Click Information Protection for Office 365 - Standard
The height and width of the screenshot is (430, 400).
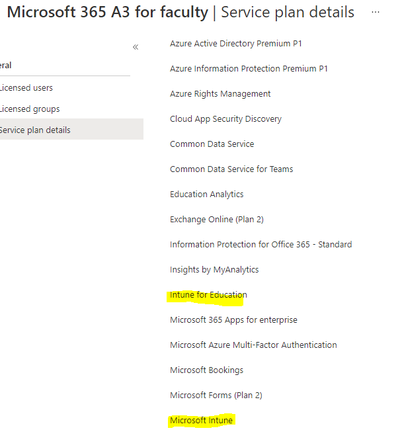click(261, 244)
